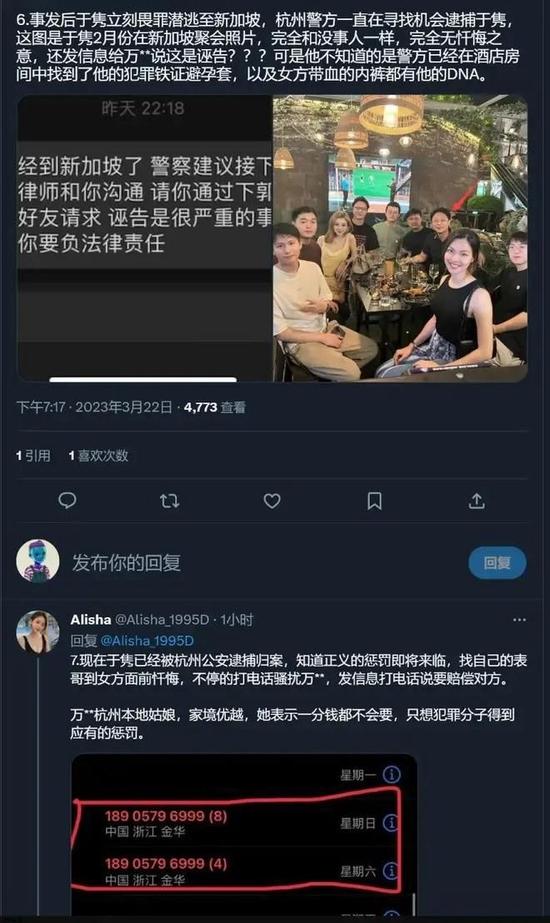This screenshot has width=550, height=923.
Task: Open the @Alisha_1995D mention link
Action: 147,640
